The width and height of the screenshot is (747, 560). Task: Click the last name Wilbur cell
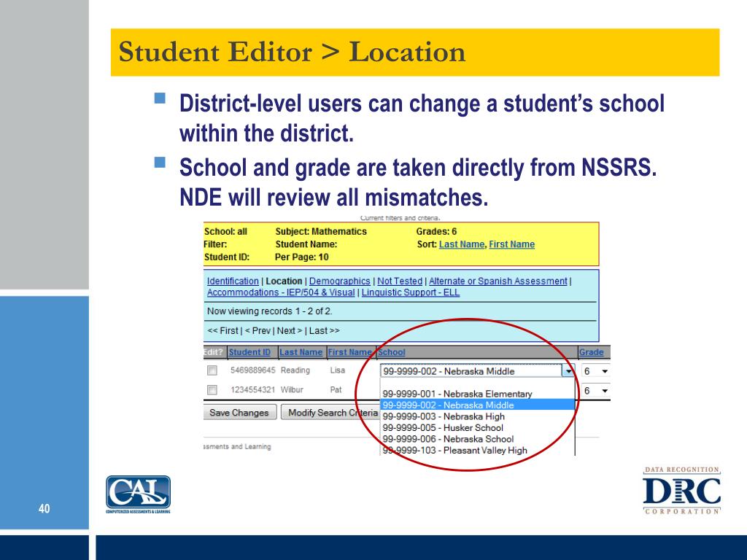[x=292, y=389]
